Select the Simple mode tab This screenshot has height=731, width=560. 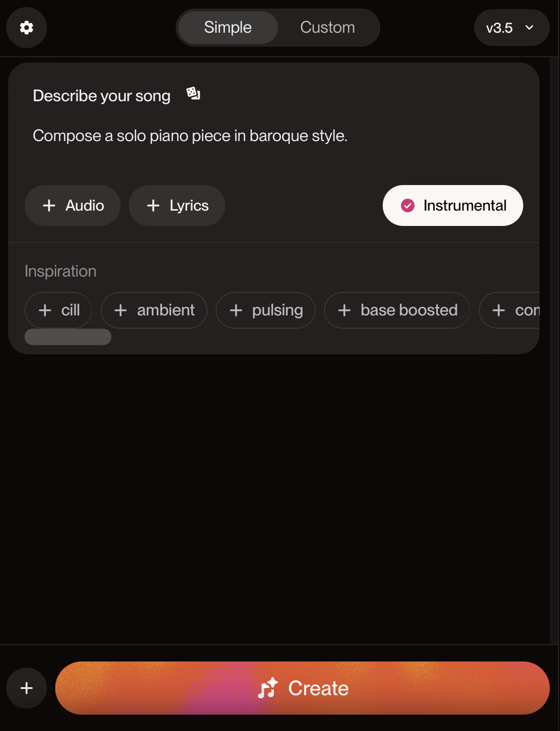[x=228, y=28]
